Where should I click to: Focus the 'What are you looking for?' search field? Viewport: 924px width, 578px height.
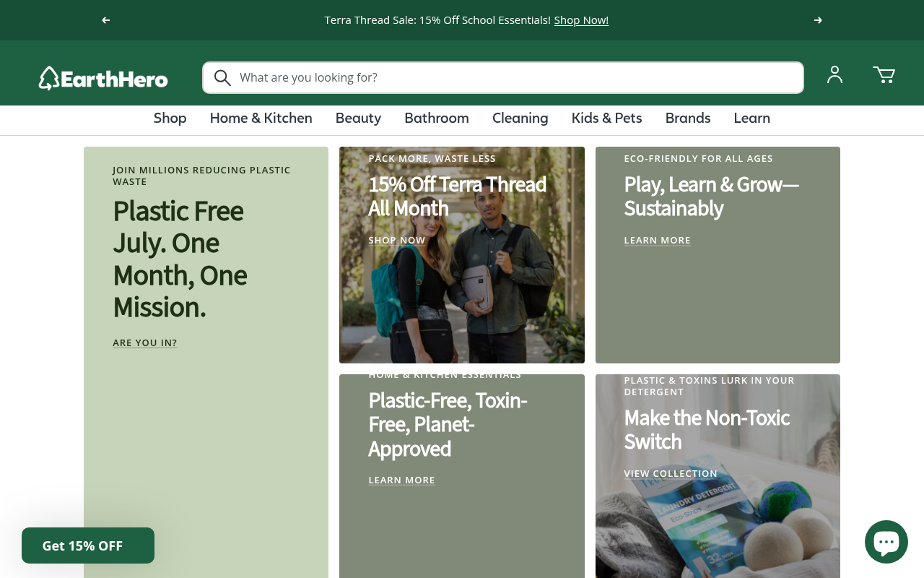click(503, 77)
